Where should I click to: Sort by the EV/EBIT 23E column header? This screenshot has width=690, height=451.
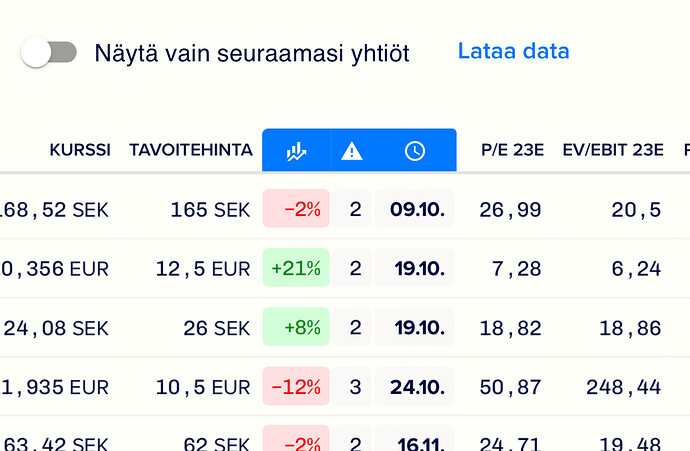613,150
